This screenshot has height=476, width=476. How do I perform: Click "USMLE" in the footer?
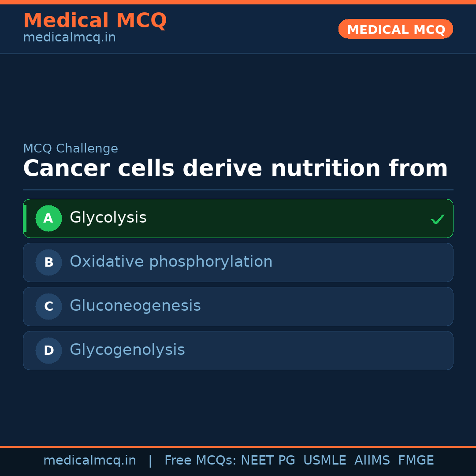[x=324, y=461]
